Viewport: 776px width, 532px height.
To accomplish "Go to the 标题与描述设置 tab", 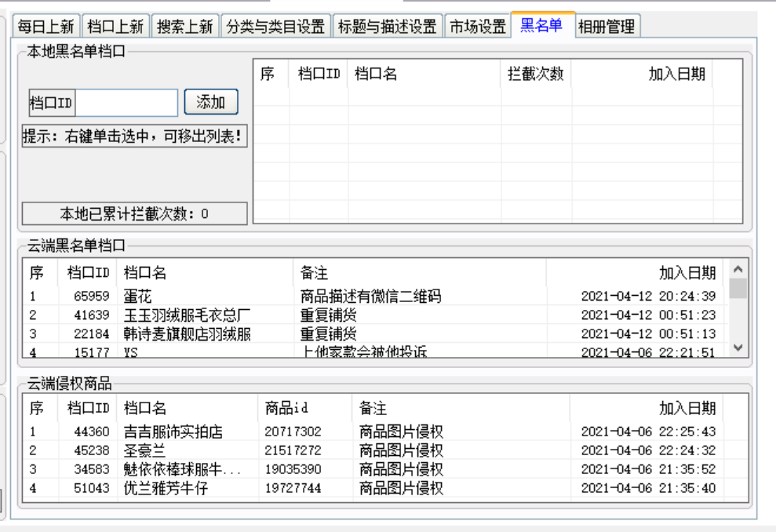I will pos(388,26).
